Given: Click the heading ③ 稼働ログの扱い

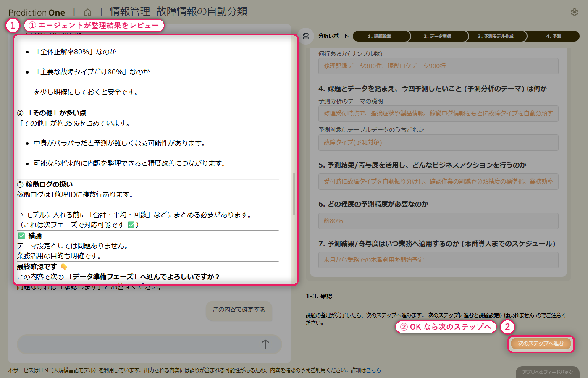Looking at the screenshot, I should tap(45, 184).
